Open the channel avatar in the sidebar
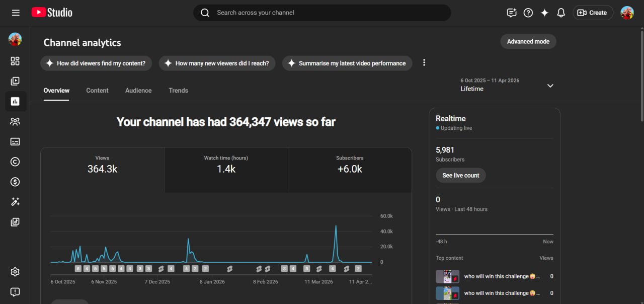Viewport: 644px width, 304px height. point(15,40)
